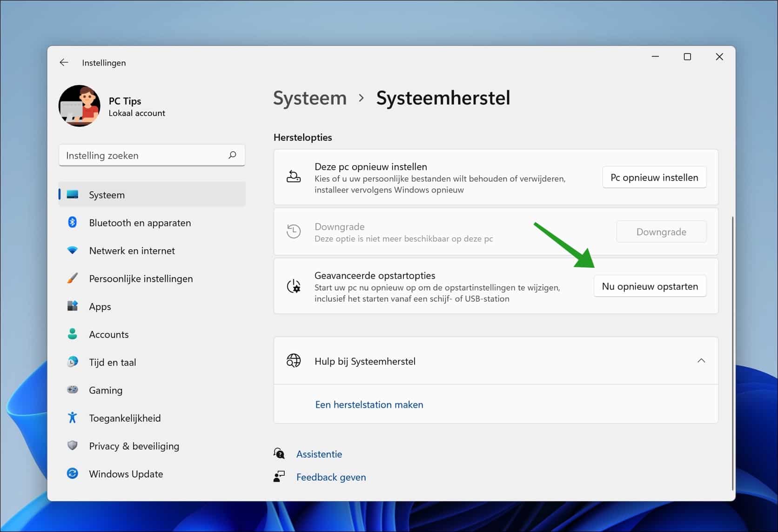Click the advanced startup power-gear icon

294,286
